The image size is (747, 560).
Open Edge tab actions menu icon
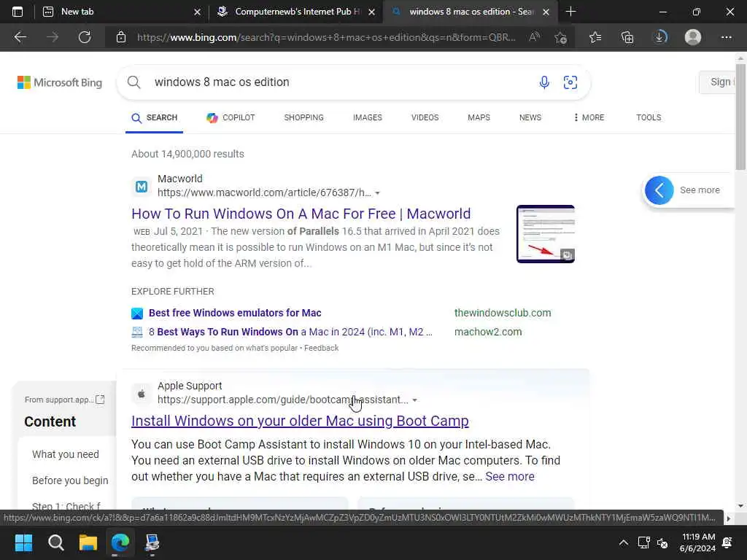(18, 12)
